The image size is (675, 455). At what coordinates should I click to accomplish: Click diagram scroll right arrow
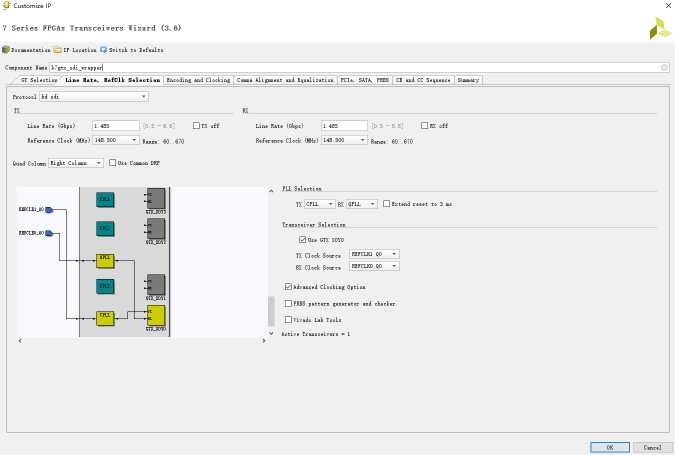[x=264, y=340]
